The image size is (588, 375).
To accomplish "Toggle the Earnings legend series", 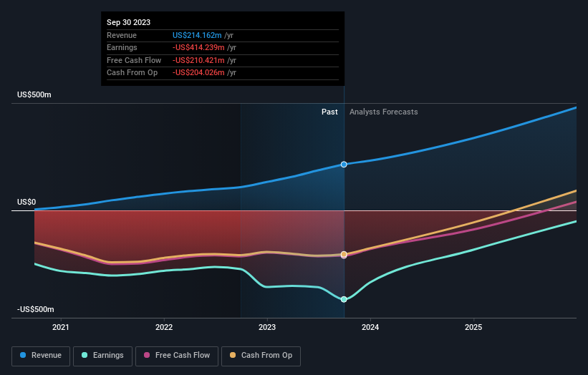I will pos(102,356).
